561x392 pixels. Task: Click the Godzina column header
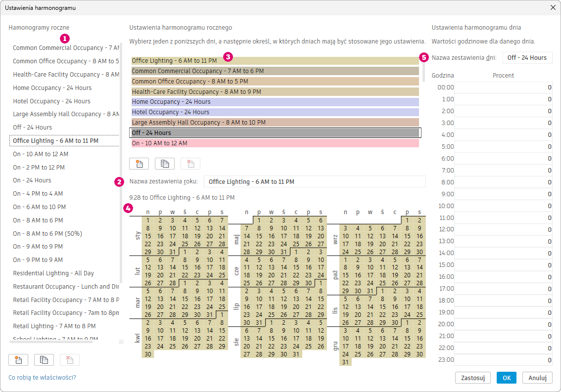[x=443, y=76]
